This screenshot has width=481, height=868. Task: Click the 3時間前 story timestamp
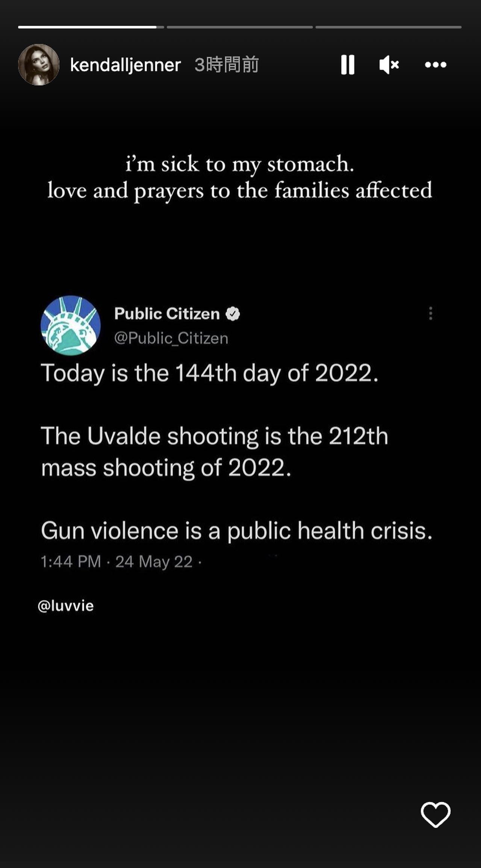click(227, 65)
